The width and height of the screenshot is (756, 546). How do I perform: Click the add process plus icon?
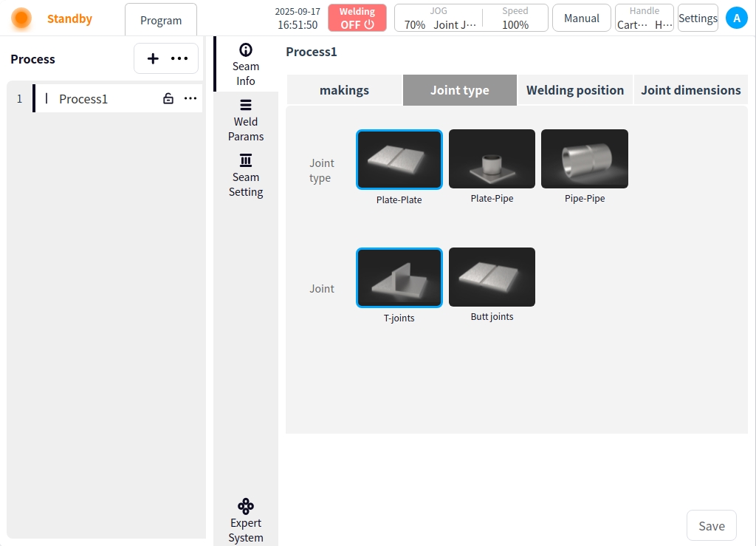(x=153, y=59)
